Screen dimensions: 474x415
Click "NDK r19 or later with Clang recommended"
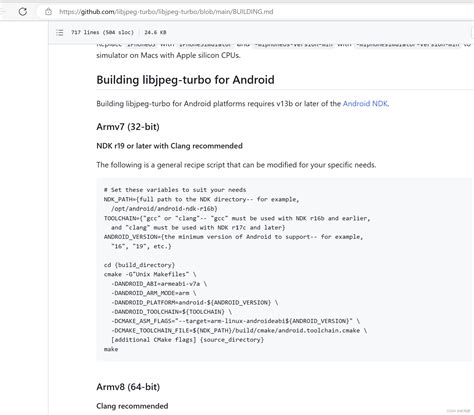tap(169, 146)
